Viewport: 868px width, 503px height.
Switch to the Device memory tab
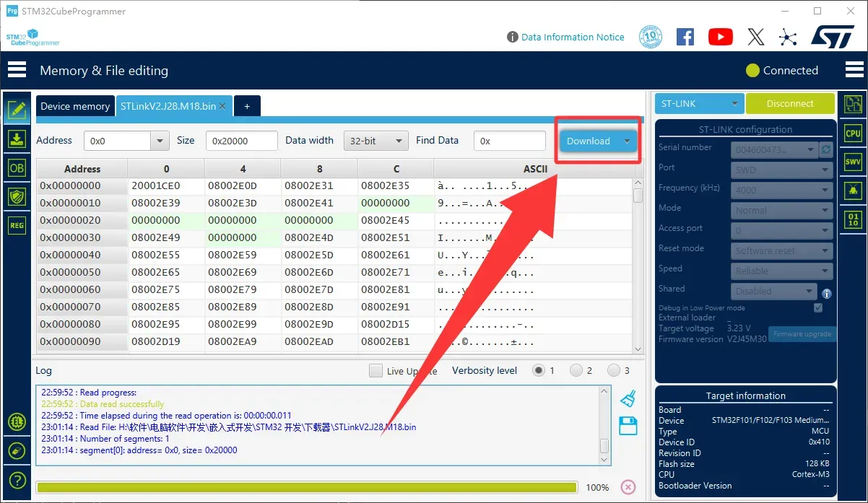pyautogui.click(x=75, y=106)
